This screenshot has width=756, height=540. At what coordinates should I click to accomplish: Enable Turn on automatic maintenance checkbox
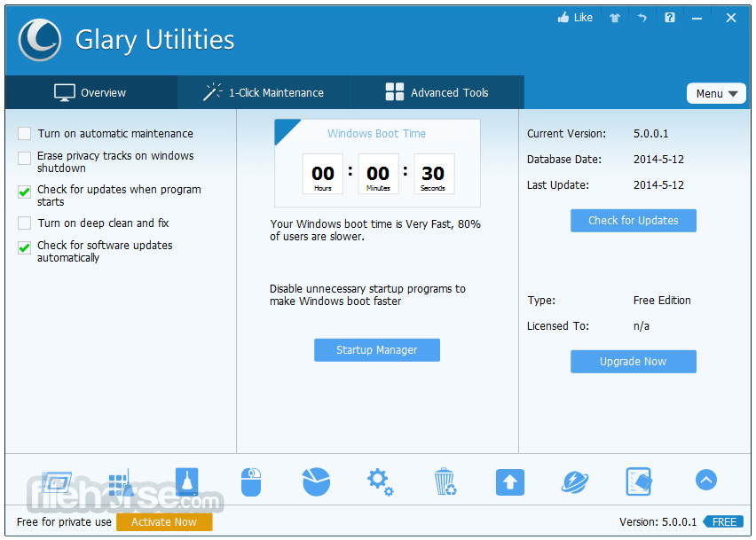coord(24,133)
